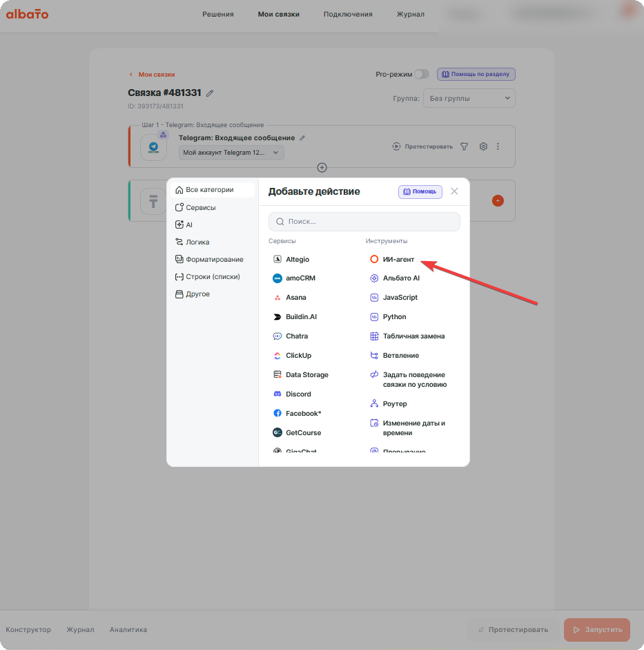
Task: Select the amoCRM service
Action: coord(294,278)
